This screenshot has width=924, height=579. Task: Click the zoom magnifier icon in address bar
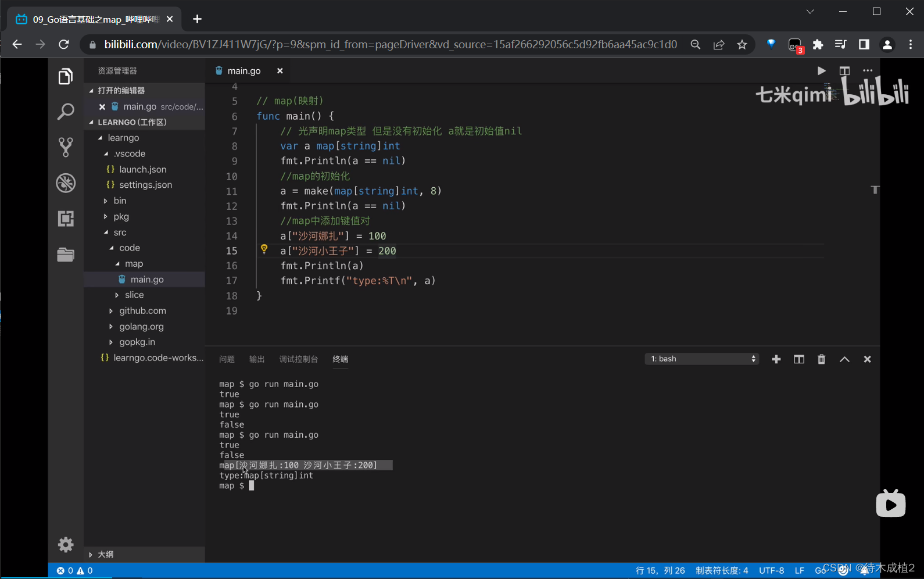695,45
